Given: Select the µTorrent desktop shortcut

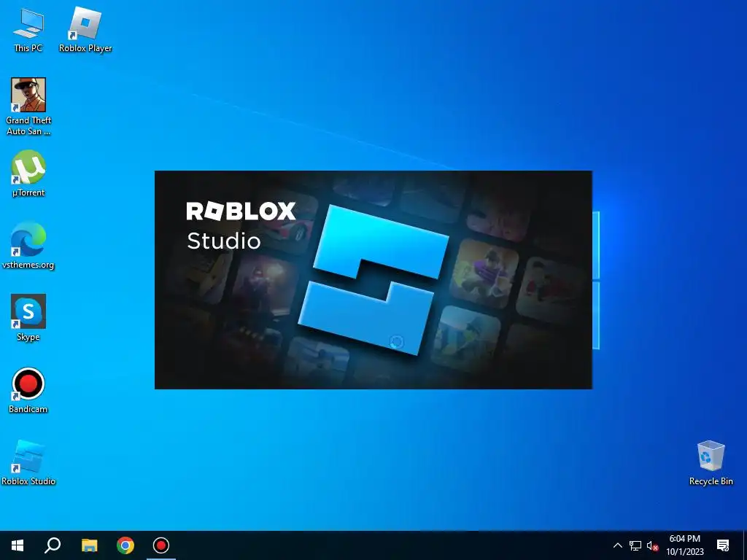Looking at the screenshot, I should click(x=28, y=174).
